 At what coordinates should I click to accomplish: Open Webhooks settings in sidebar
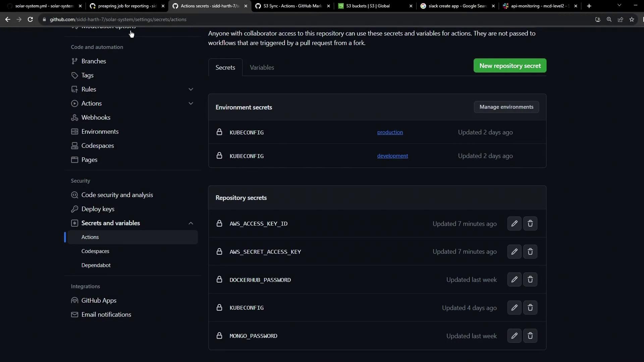click(x=96, y=117)
